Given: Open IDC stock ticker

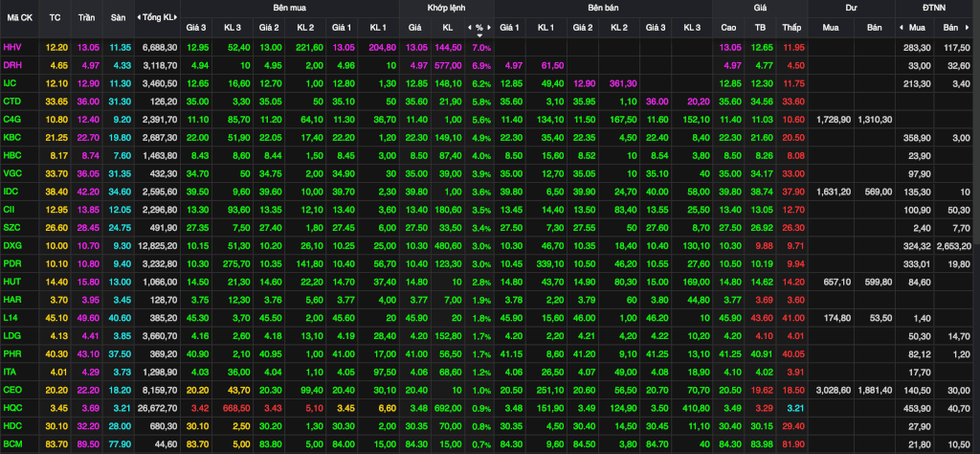Looking at the screenshot, I should [x=11, y=190].
